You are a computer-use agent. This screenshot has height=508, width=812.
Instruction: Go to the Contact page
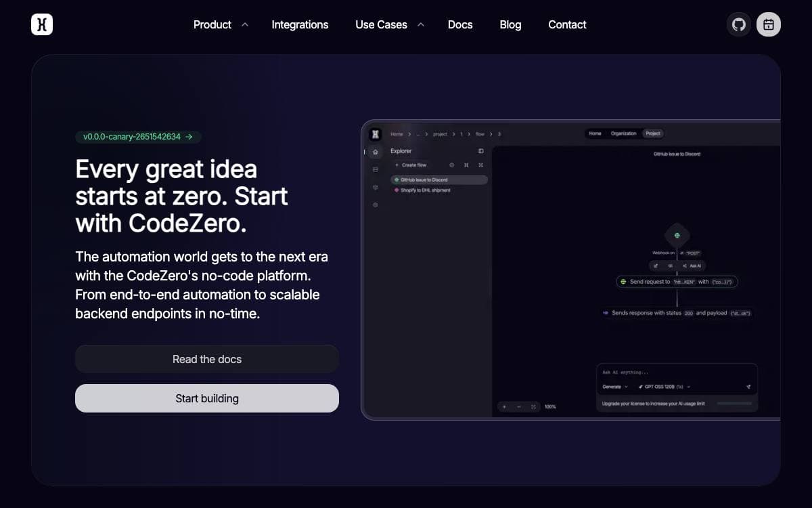click(567, 24)
